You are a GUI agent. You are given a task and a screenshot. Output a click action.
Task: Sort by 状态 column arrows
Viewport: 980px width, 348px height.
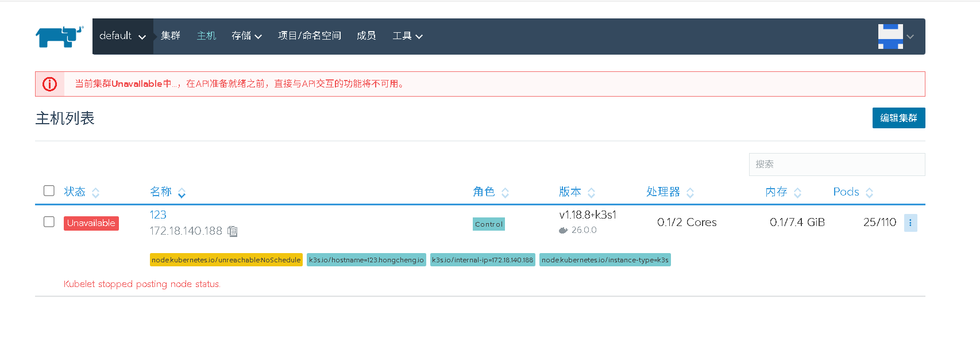(96, 193)
